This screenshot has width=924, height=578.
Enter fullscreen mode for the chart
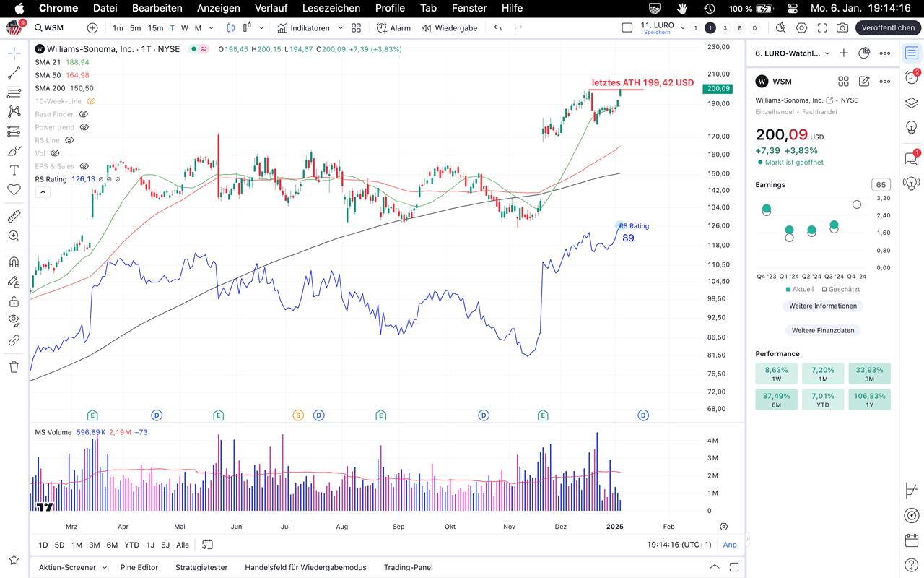(822, 28)
